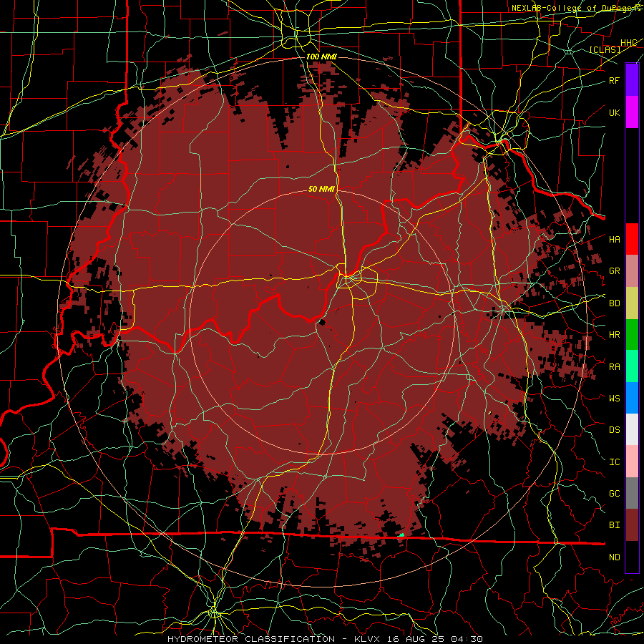Click the '50 NMI' range ring label
This screenshot has height=644, width=644.
pyautogui.click(x=321, y=189)
